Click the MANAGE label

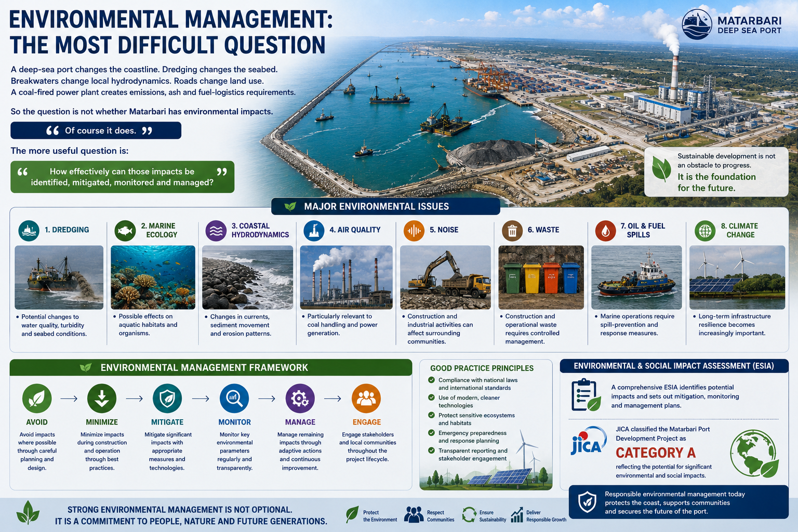300,422
